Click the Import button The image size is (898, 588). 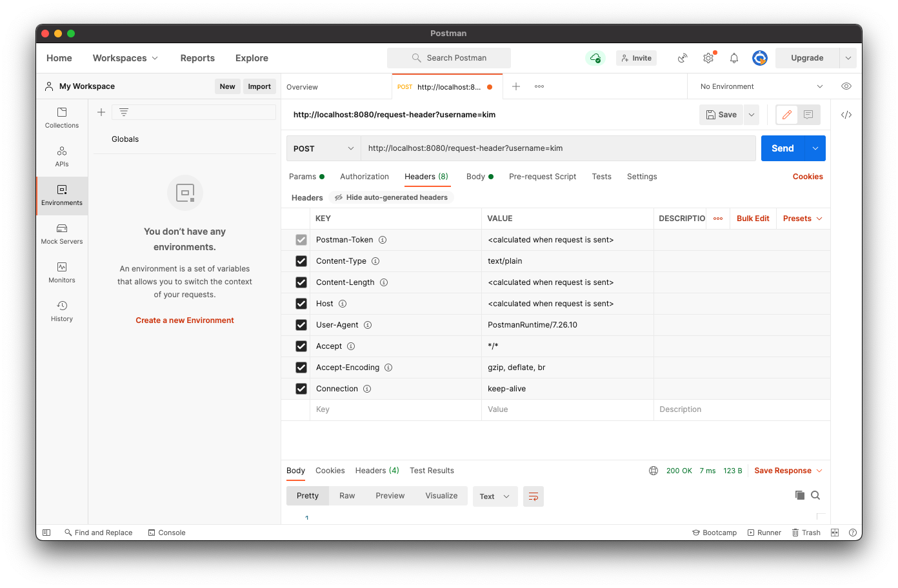(259, 86)
